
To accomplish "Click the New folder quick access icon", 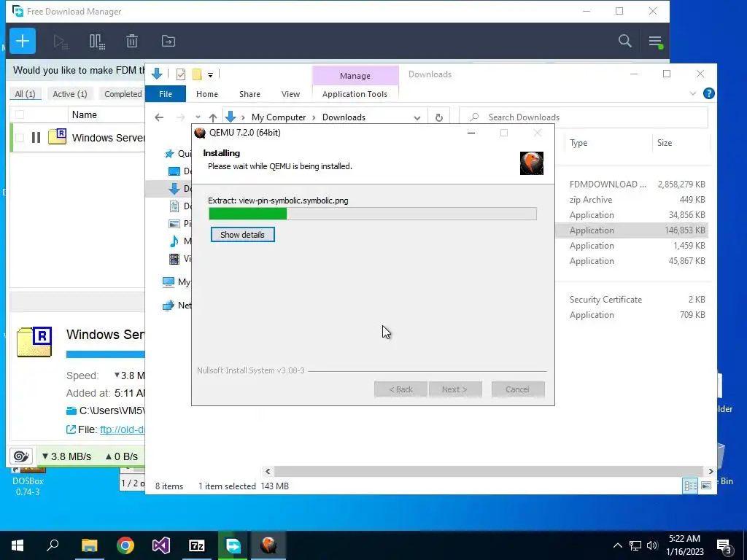I will 197,74.
